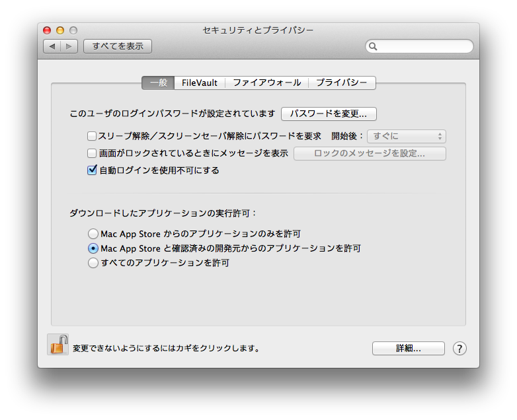The width and height of the screenshot is (517, 420).
Task: Open the プライバシー tab
Action: [342, 83]
